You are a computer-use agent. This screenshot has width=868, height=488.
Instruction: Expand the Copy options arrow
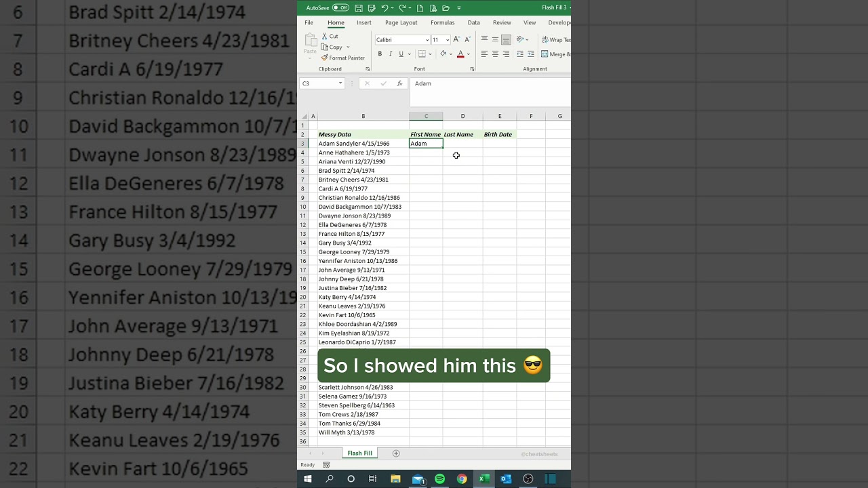click(348, 47)
